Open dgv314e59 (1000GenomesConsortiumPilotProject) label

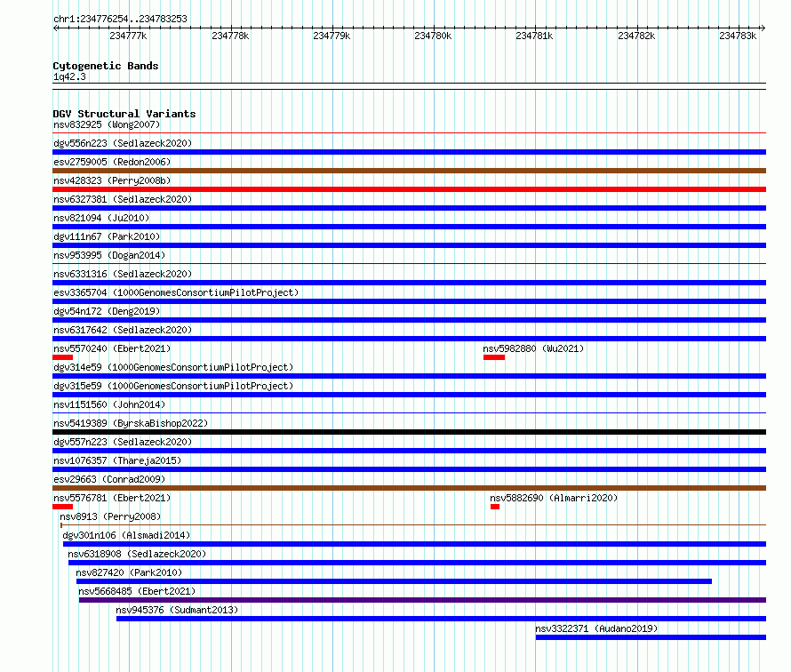(x=173, y=367)
